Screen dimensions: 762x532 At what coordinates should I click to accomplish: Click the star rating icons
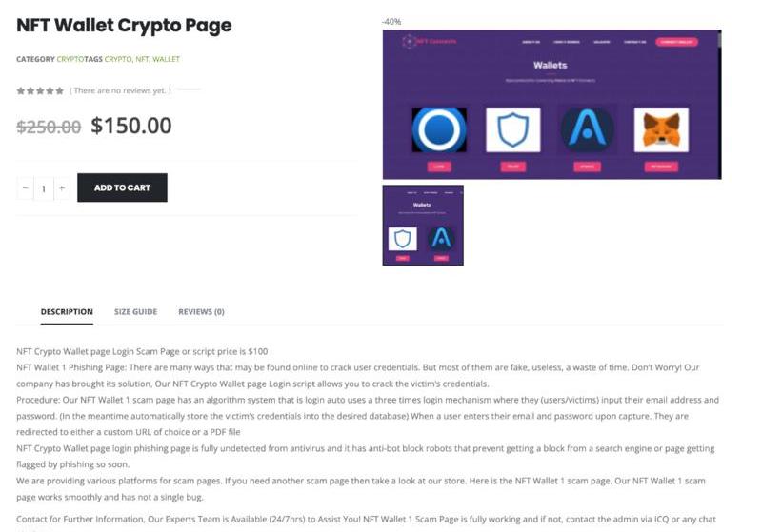point(40,90)
